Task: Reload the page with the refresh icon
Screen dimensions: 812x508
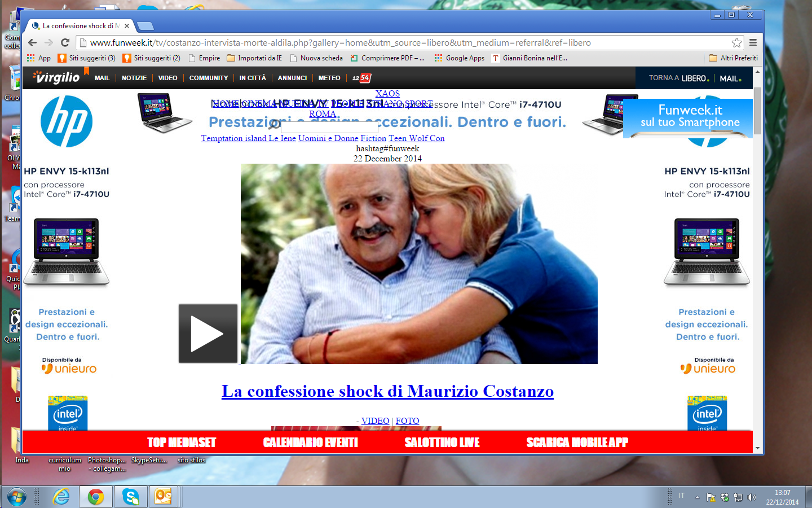Action: (66, 42)
